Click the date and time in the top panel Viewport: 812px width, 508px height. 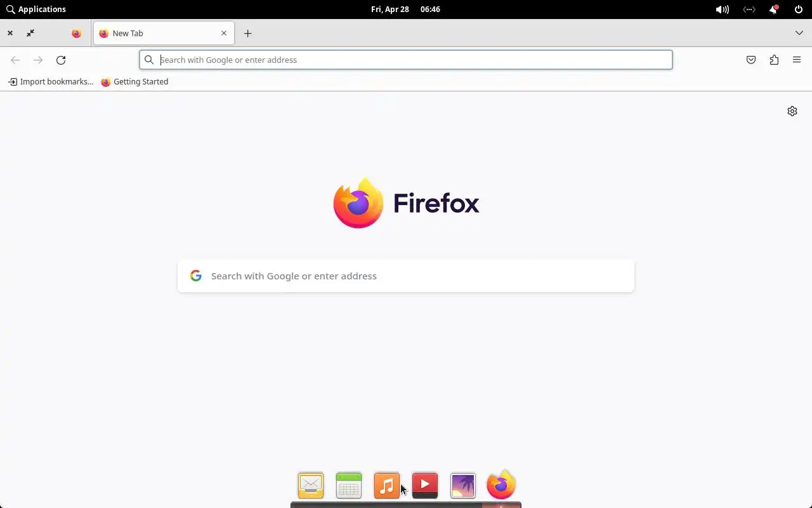click(x=405, y=10)
